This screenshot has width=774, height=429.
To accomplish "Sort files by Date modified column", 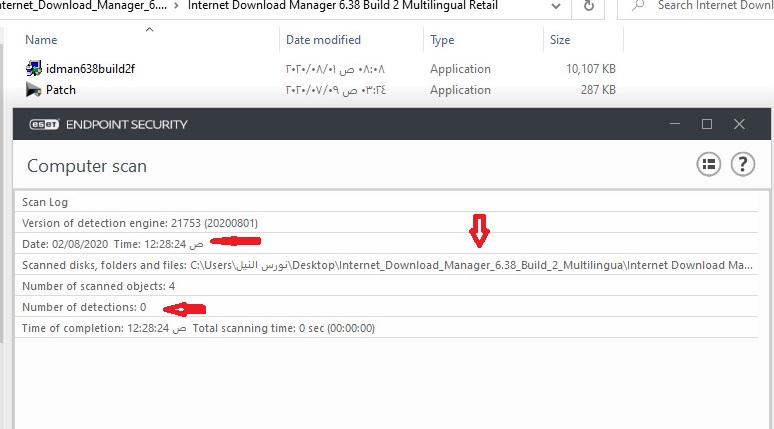I will tap(323, 40).
